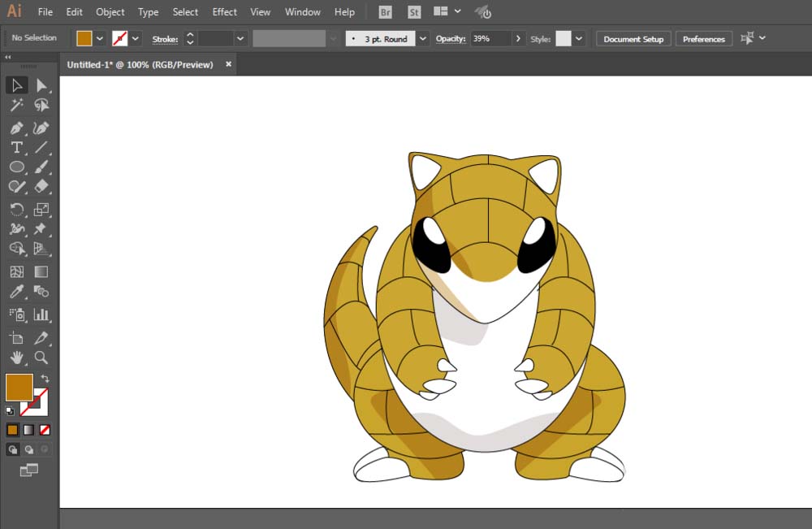The width and height of the screenshot is (812, 529).
Task: Choose the Ellipse tool
Action: tap(16, 167)
